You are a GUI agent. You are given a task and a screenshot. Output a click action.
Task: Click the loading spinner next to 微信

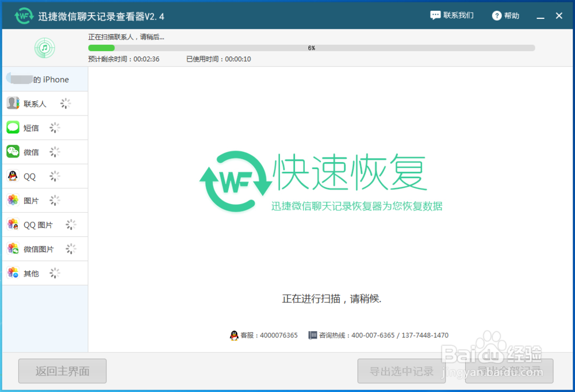[55, 152]
